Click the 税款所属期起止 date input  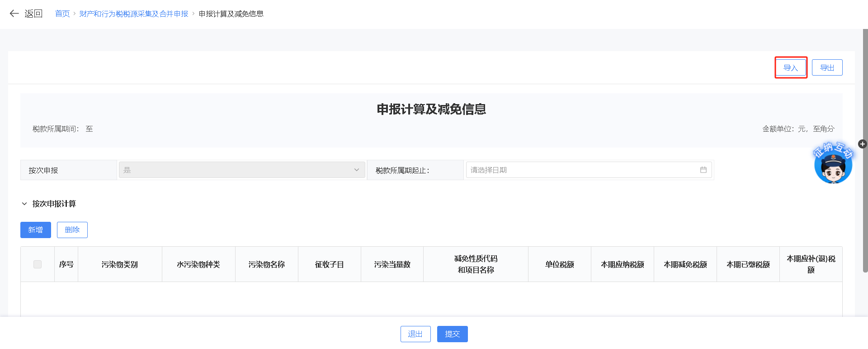coord(583,170)
